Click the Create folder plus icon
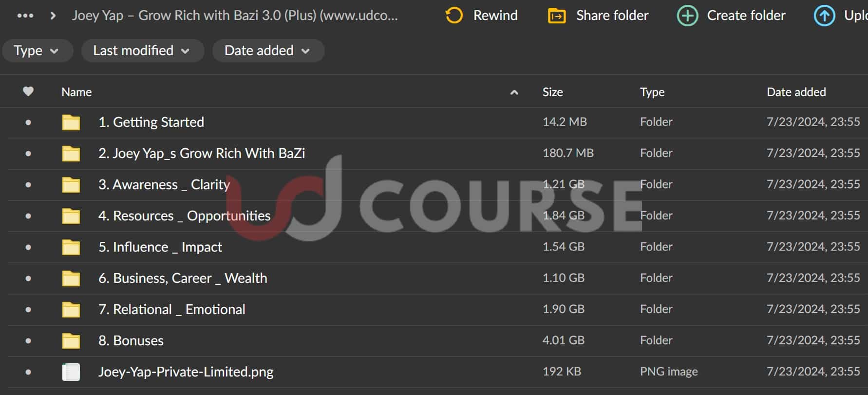868x395 pixels. tap(687, 16)
